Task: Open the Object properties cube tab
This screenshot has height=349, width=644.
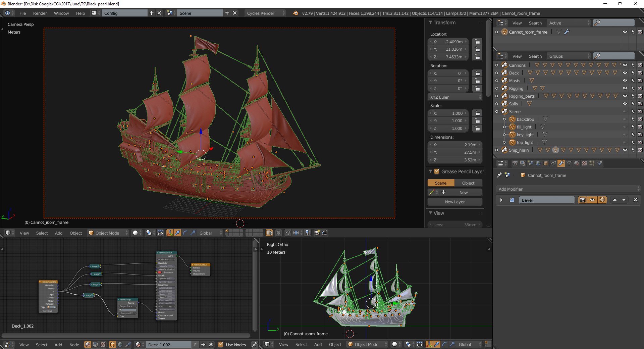Action: click(546, 163)
